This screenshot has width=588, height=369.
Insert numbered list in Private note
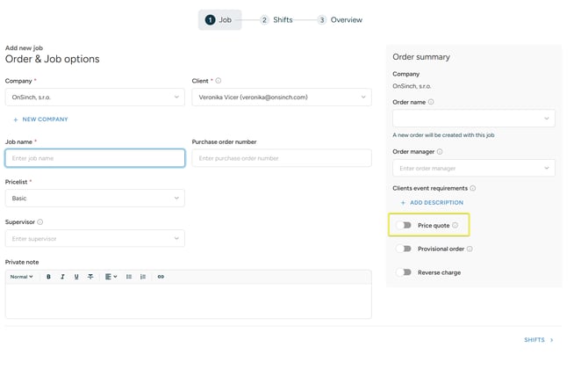tap(143, 277)
